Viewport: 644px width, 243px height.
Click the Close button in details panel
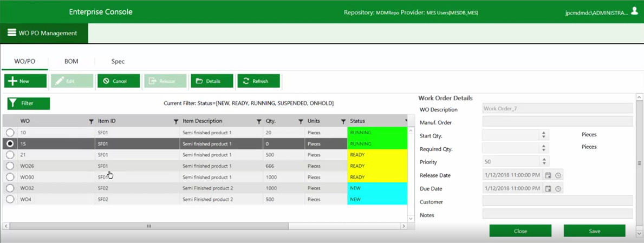[x=521, y=231]
